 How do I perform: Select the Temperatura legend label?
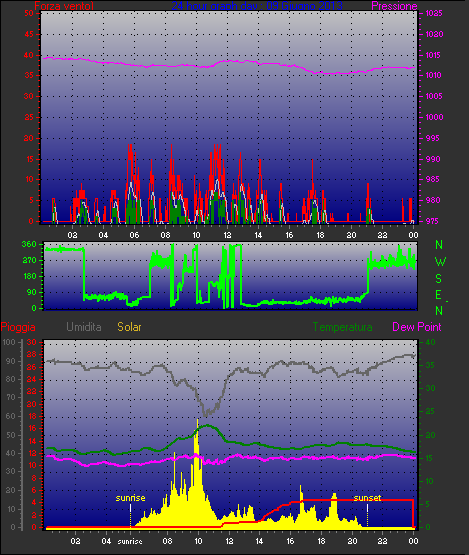click(x=342, y=327)
